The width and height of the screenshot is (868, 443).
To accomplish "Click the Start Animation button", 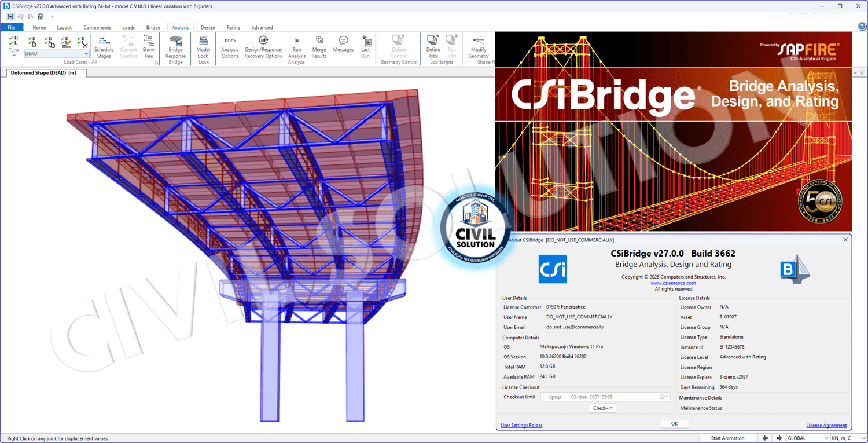I will 727,438.
